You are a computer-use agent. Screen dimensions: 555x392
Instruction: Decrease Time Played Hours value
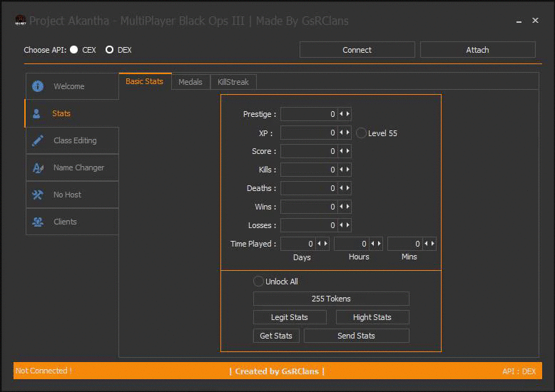tap(372, 244)
